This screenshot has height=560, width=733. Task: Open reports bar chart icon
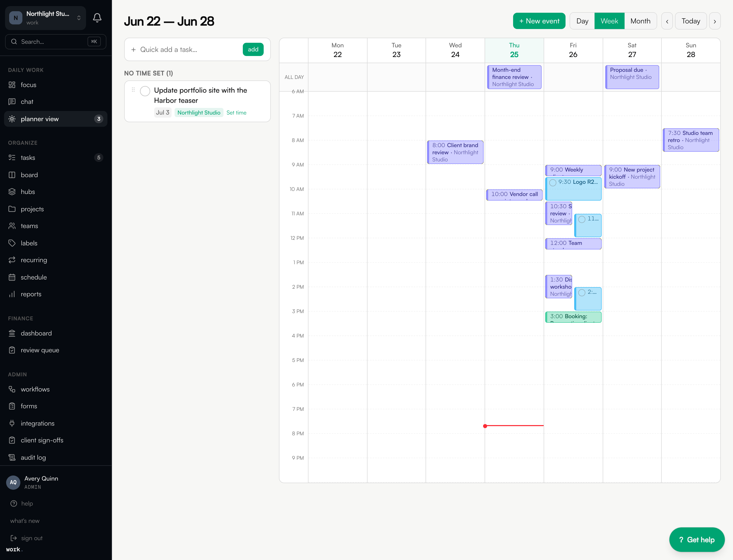[x=12, y=294]
